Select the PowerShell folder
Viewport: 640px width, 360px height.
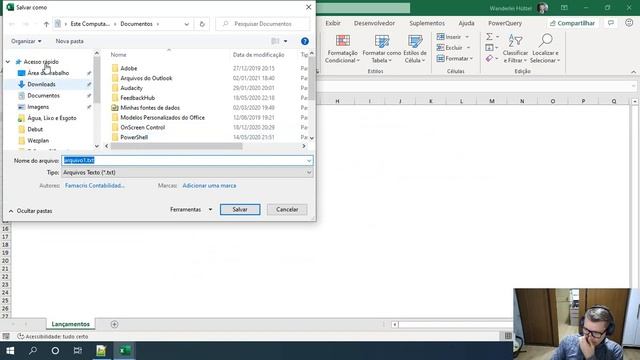(x=134, y=137)
